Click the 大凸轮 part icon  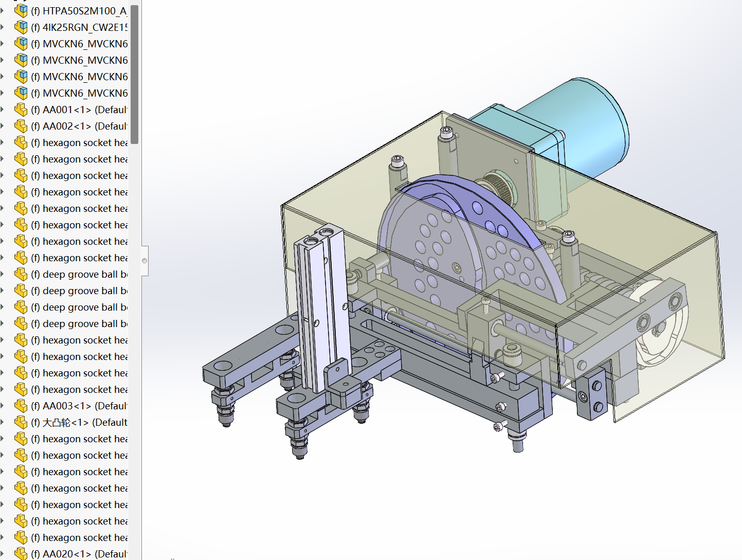click(21, 422)
